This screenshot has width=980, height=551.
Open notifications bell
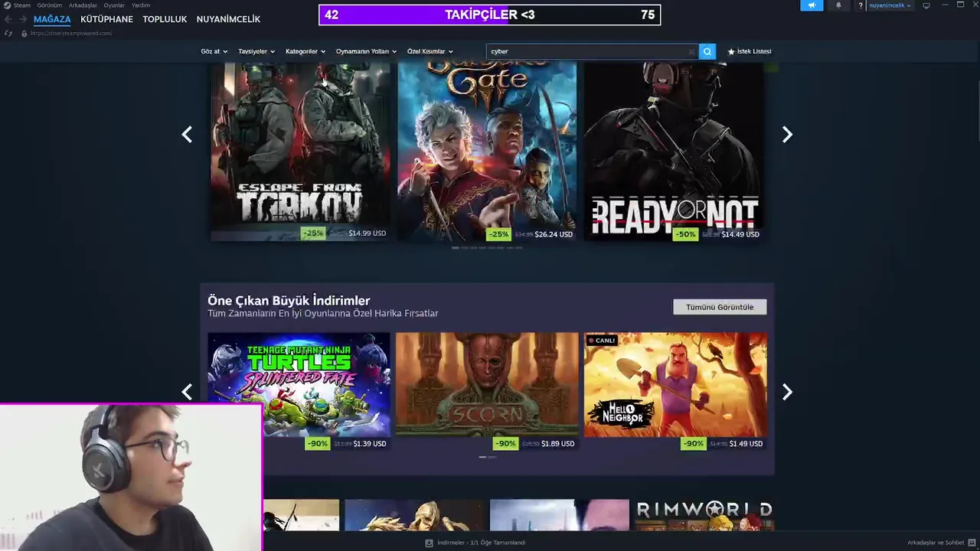(838, 5)
